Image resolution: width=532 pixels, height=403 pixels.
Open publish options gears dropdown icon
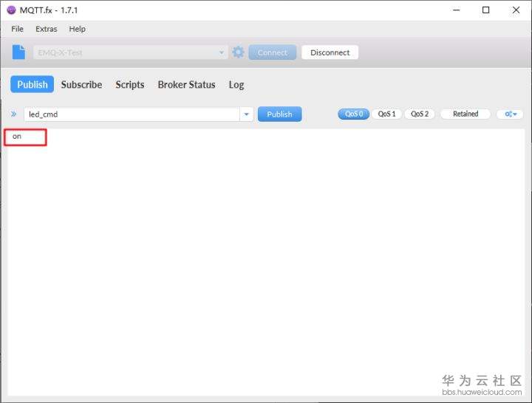tap(510, 114)
